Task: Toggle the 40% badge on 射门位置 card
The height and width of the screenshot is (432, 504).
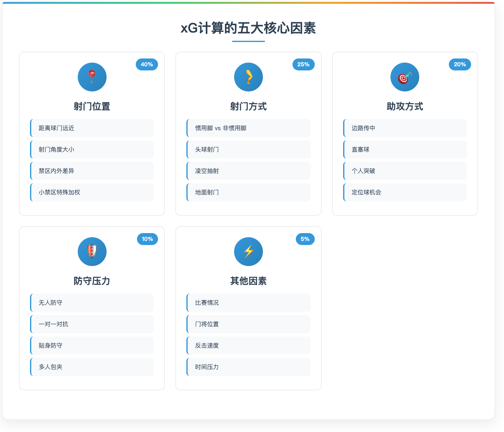Action: [146, 64]
